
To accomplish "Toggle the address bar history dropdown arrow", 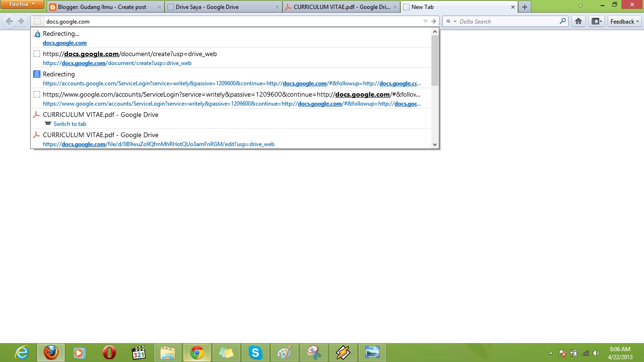I will [x=425, y=21].
